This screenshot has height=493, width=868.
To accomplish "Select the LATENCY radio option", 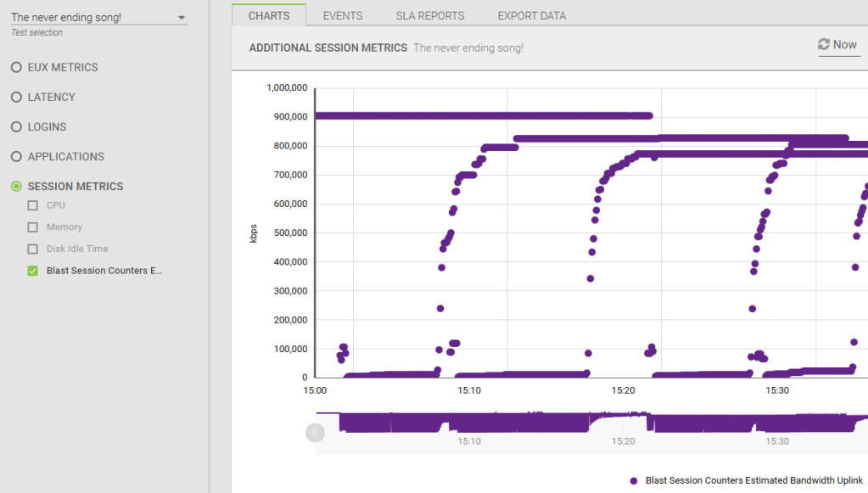I will (x=16, y=97).
